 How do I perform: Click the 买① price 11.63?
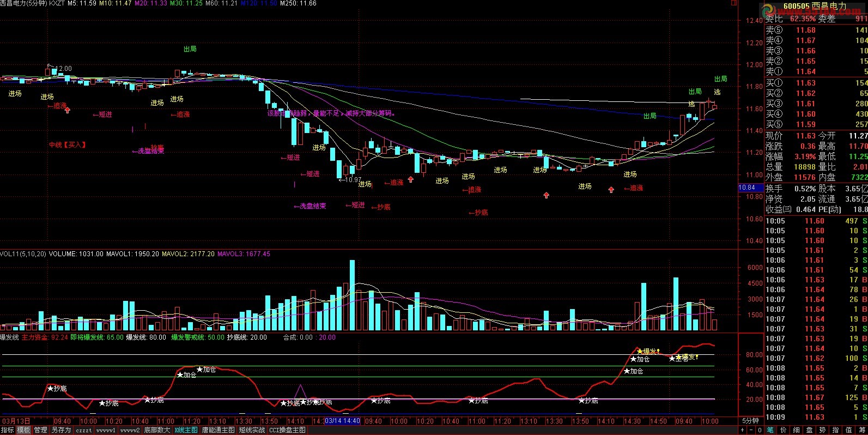[806, 83]
